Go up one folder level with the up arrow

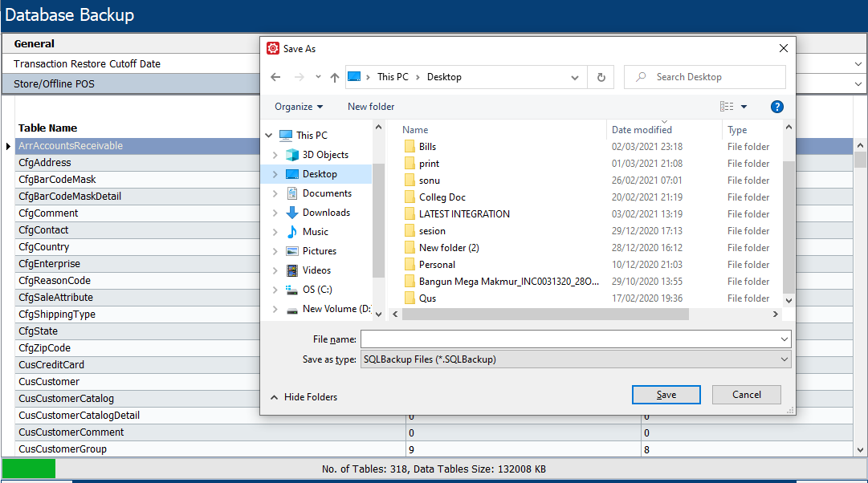pyautogui.click(x=334, y=78)
